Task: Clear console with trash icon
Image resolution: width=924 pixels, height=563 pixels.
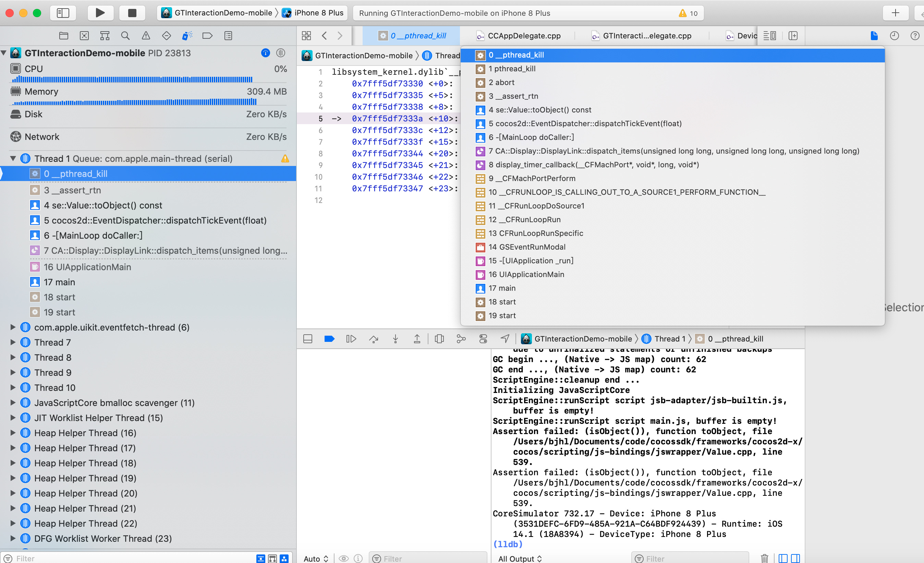Action: (764, 558)
